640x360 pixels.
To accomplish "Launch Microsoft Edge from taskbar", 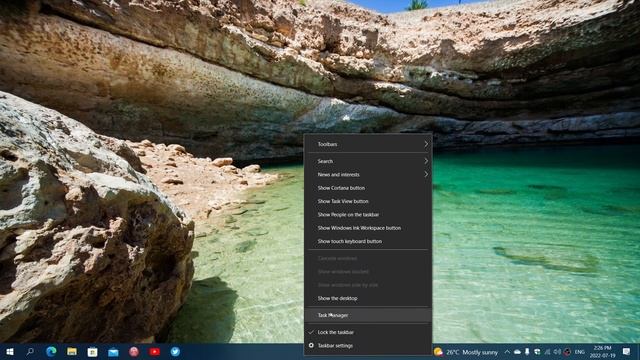I will (51, 351).
